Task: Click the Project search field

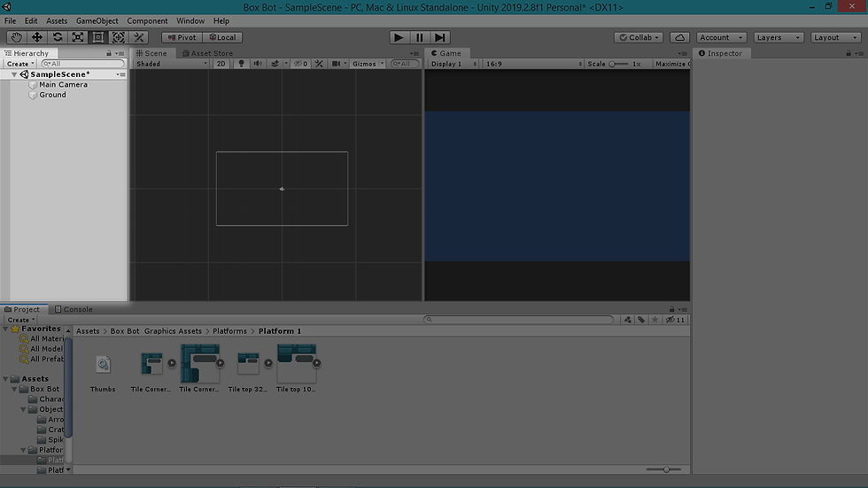Action: click(x=519, y=320)
